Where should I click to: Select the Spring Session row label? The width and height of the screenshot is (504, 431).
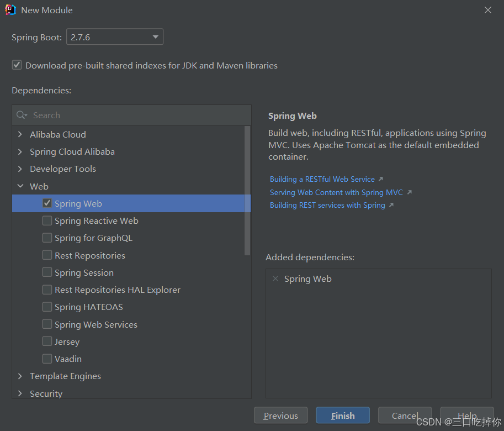pos(84,273)
